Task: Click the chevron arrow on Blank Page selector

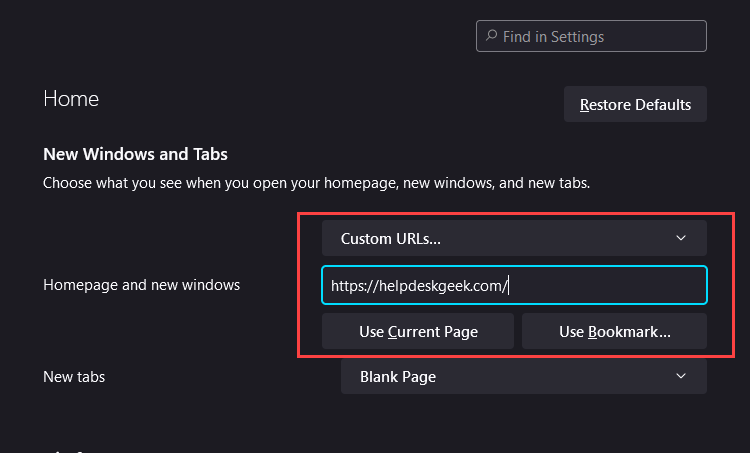Action: [681, 376]
